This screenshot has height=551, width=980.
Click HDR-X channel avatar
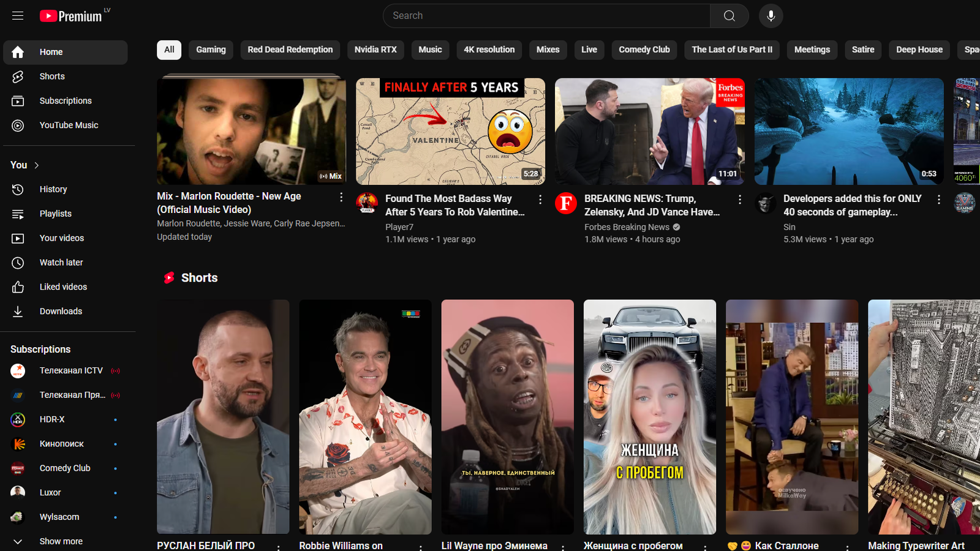pos(18,419)
